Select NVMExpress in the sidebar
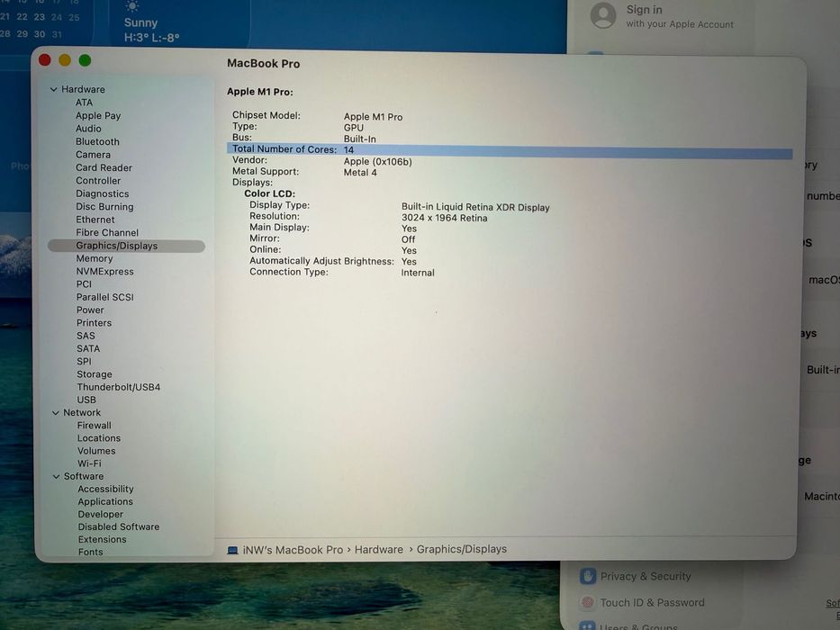The height and width of the screenshot is (630, 840). pos(105,271)
